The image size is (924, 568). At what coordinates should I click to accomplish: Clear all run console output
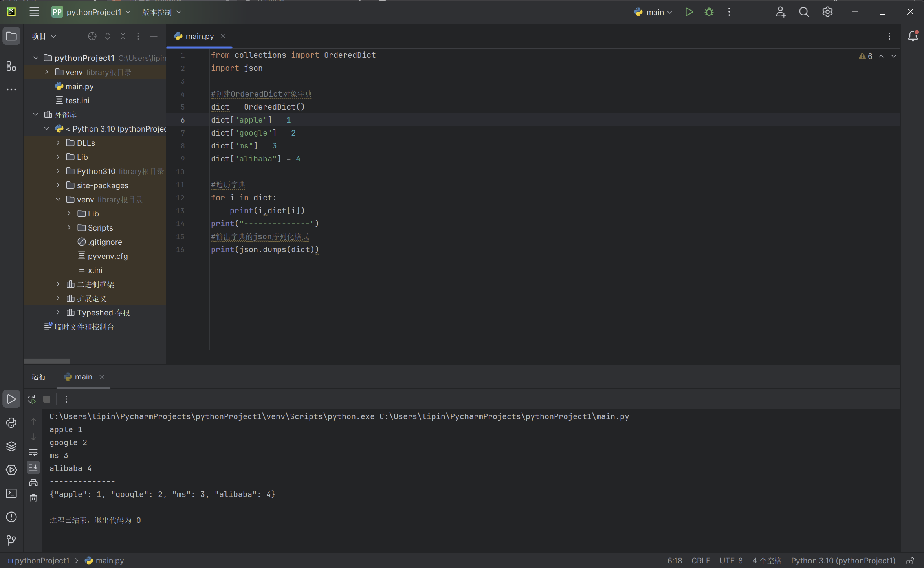[x=33, y=498]
